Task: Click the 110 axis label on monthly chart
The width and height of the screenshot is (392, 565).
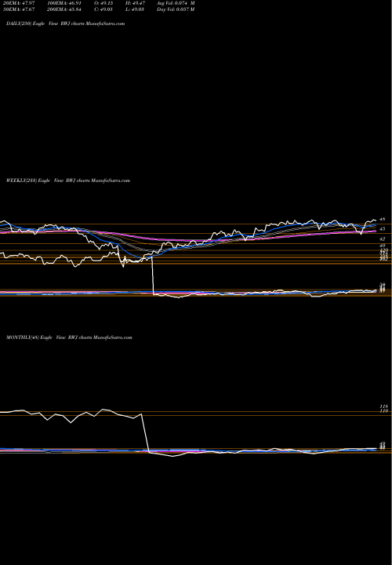Action: click(383, 410)
